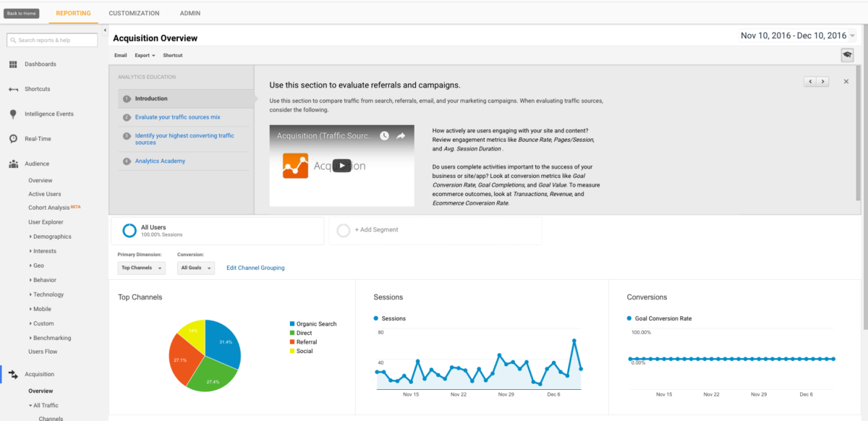Click the Back to Home button
The image size is (868, 421).
pyautogui.click(x=21, y=14)
